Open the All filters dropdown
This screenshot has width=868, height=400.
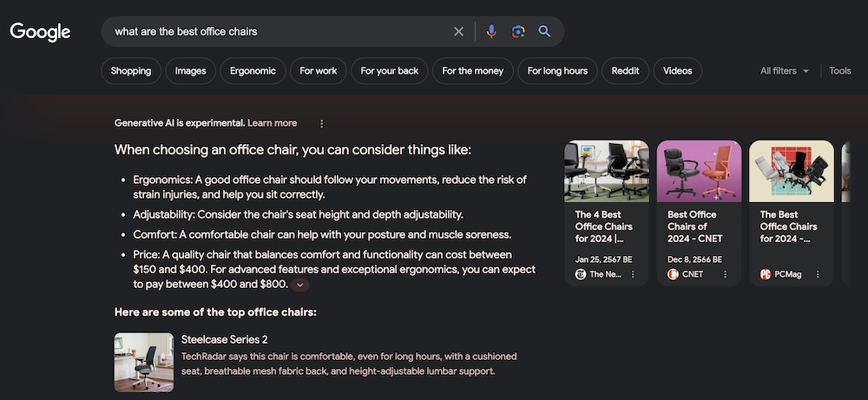tap(784, 71)
